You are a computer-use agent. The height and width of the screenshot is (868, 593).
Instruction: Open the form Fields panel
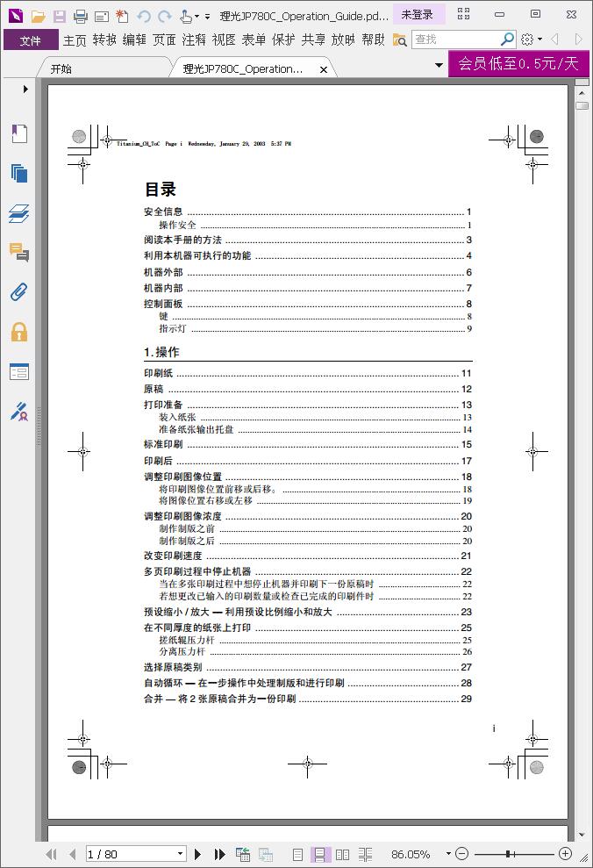[19, 371]
